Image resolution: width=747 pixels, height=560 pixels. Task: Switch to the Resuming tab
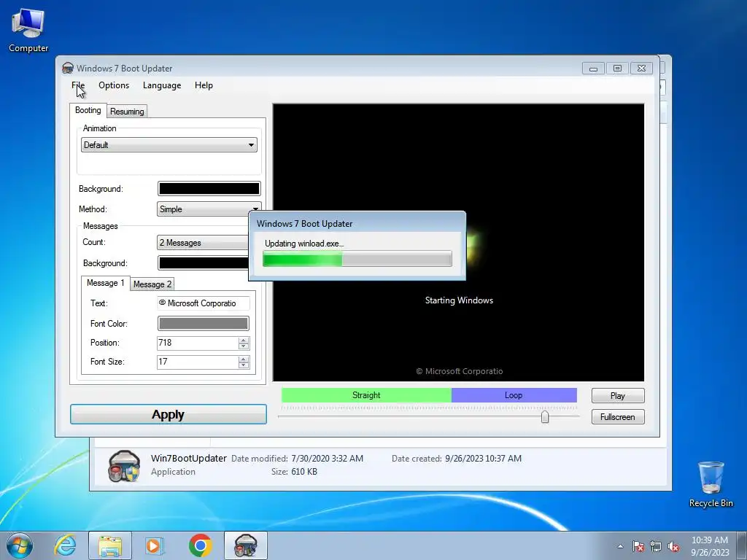tap(127, 112)
